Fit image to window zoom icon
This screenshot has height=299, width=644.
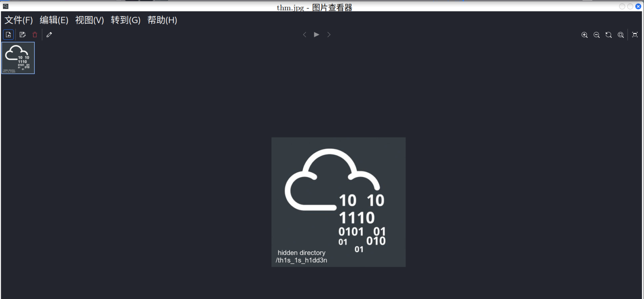(x=621, y=35)
